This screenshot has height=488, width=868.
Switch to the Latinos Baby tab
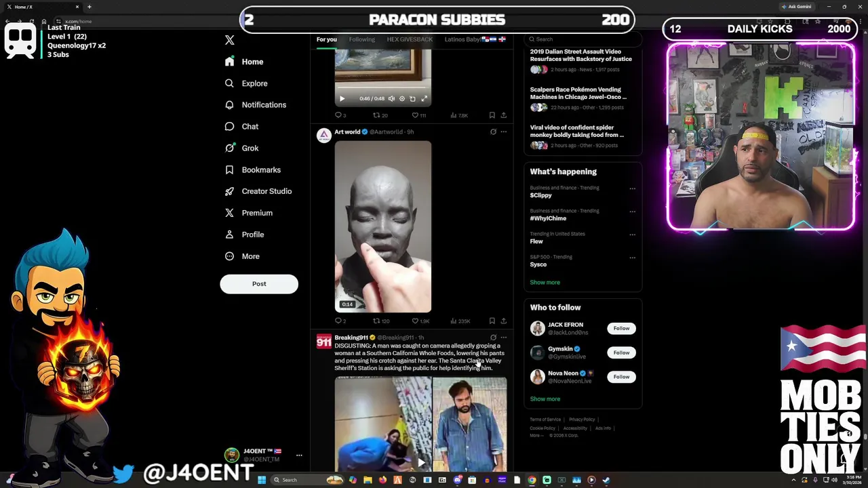coord(475,39)
